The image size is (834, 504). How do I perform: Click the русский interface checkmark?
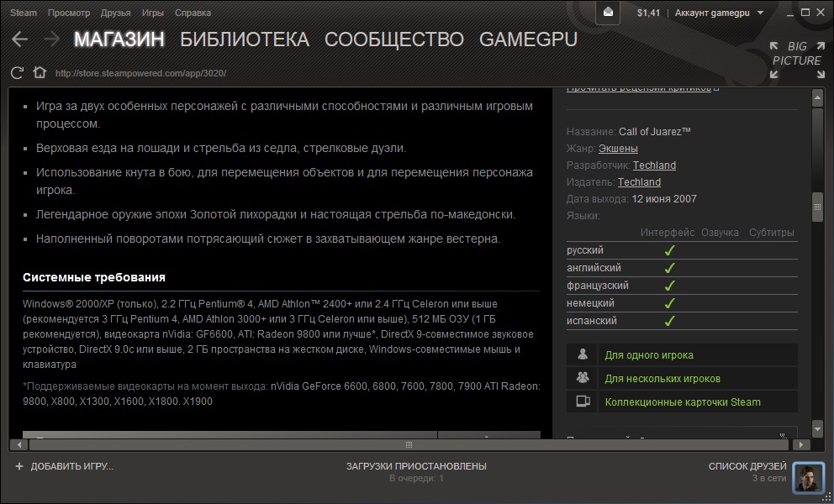670,250
